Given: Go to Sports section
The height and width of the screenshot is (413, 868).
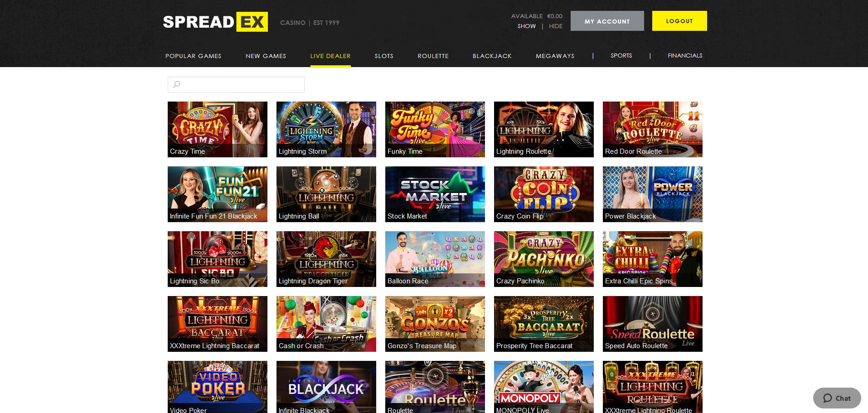Looking at the screenshot, I should tap(621, 55).
